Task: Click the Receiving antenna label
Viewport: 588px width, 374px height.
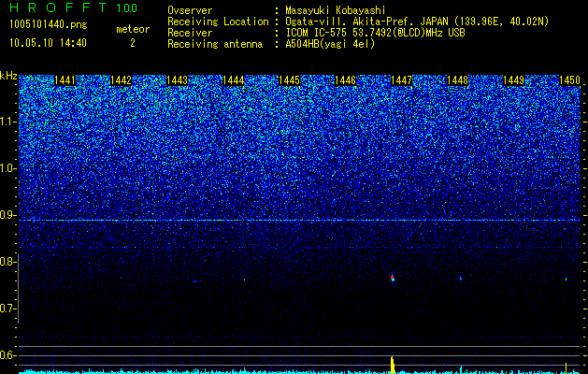Action: tap(215, 44)
